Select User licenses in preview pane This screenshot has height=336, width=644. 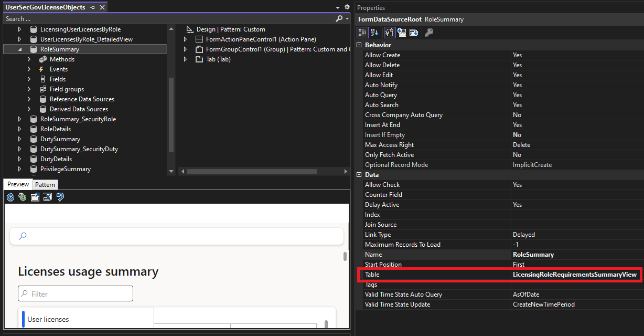[48, 319]
